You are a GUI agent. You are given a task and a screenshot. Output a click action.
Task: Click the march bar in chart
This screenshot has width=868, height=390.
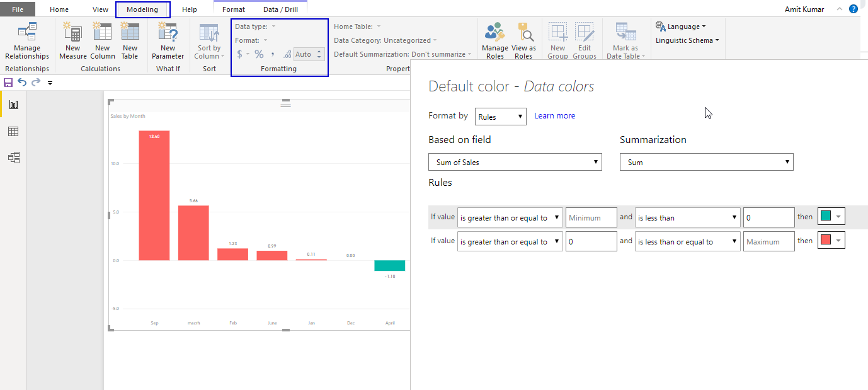click(x=193, y=232)
